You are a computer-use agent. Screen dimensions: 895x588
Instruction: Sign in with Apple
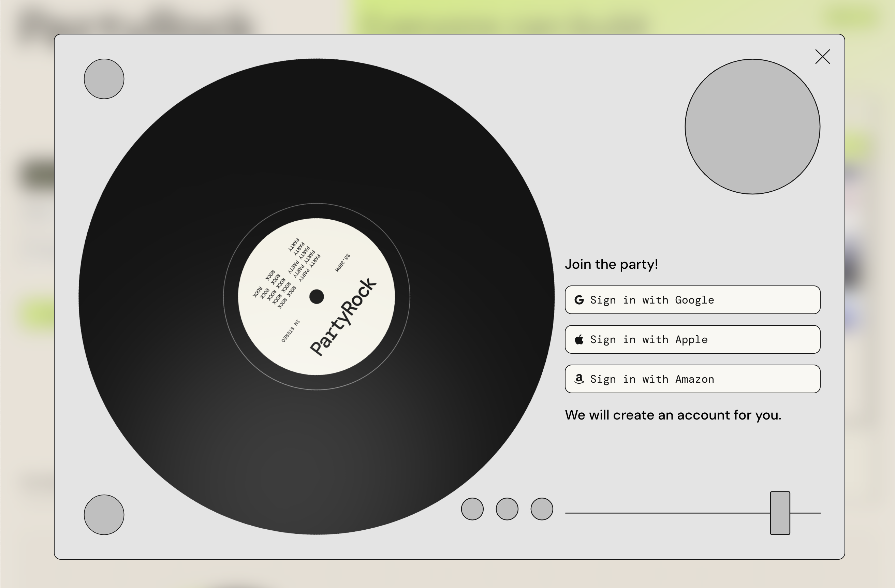pyautogui.click(x=692, y=339)
